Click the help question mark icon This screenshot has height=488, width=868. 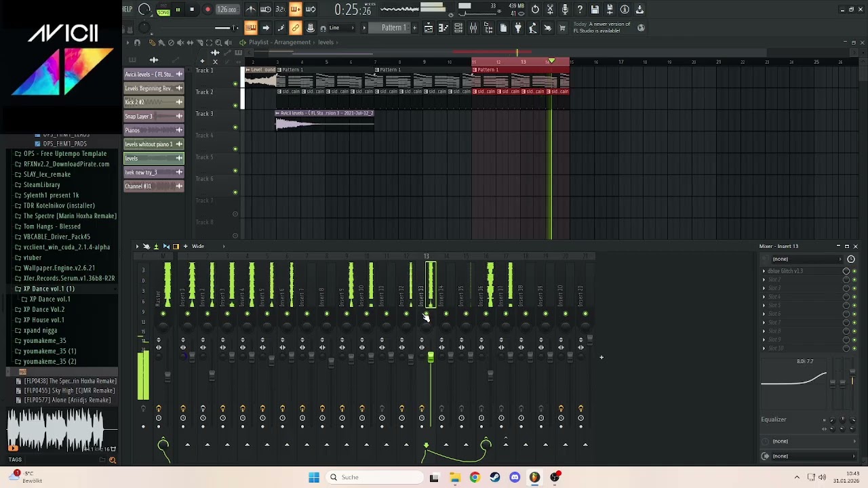tap(580, 9)
